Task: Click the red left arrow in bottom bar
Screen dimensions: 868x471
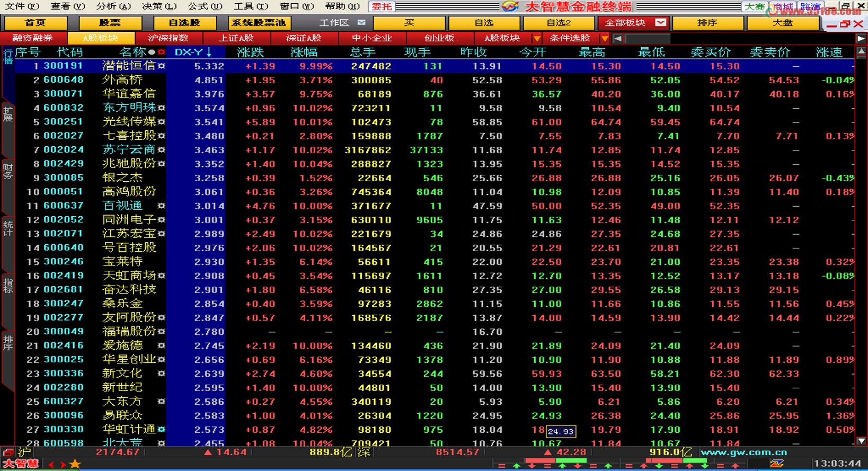Action: (51, 465)
